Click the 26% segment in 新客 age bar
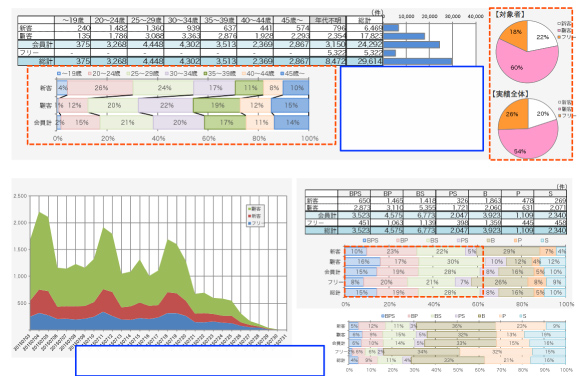 pyautogui.click(x=100, y=88)
